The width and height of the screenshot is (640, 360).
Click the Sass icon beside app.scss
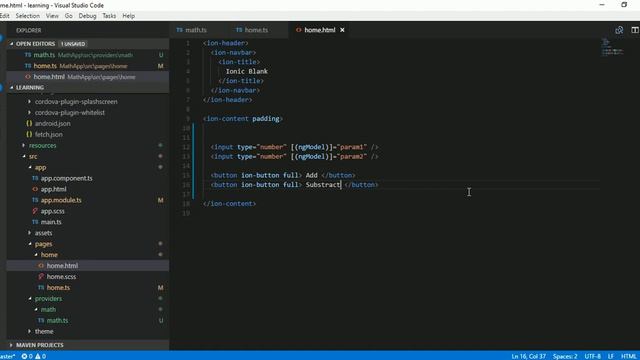[x=35, y=211]
